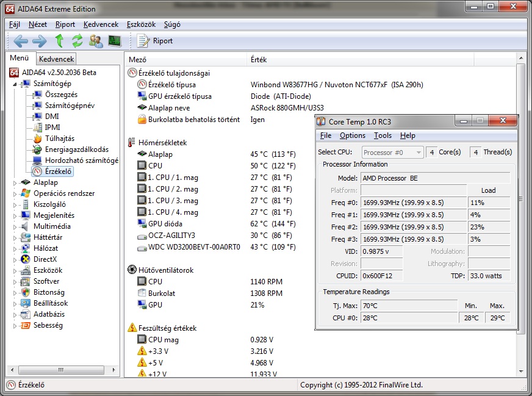Click the tree horizontal scrollbar right arrow
Screen dimensions: 532x396
point(113,370)
